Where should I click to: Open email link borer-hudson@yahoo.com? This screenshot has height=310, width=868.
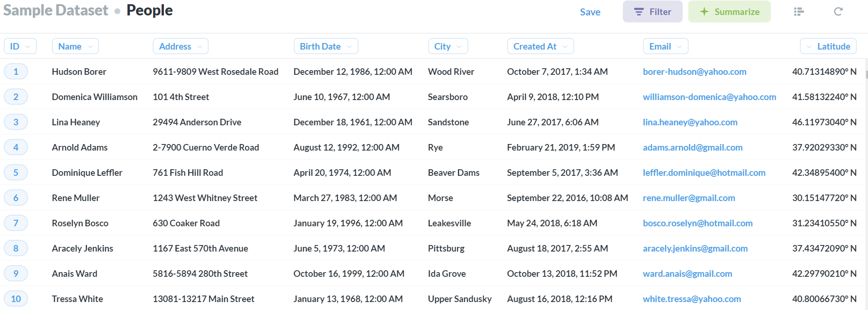tap(694, 72)
